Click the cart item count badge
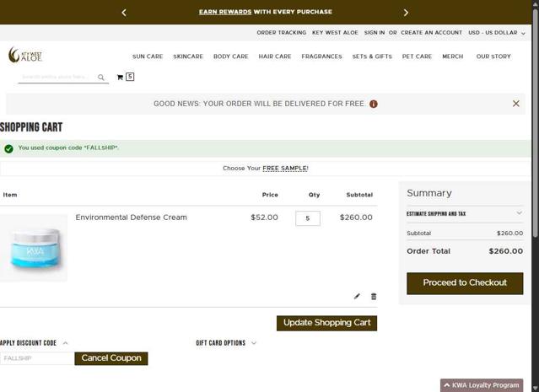539x392 pixels. [x=130, y=77]
